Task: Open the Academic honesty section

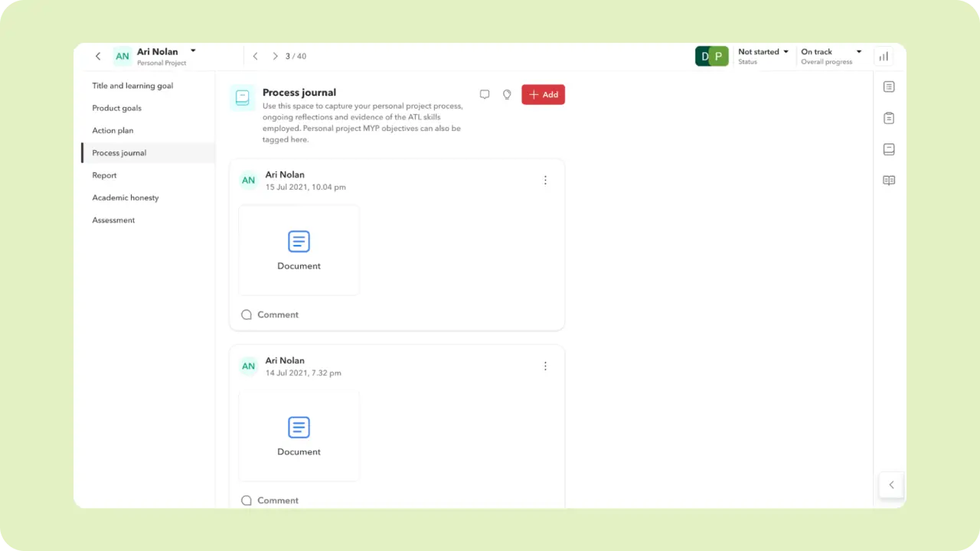Action: [x=126, y=198]
